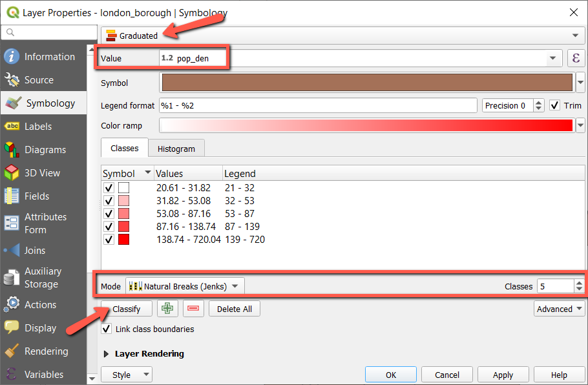The height and width of the screenshot is (385, 588).
Task: Click the Apply button
Action: point(503,375)
